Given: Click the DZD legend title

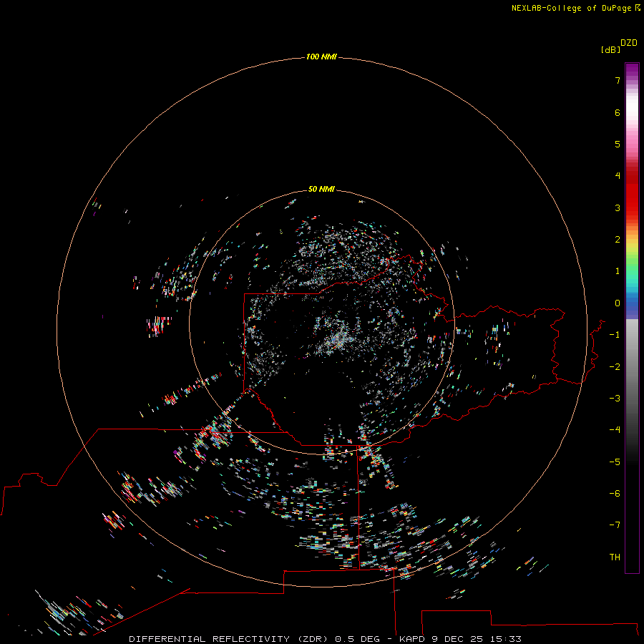Looking at the screenshot, I should coord(629,43).
